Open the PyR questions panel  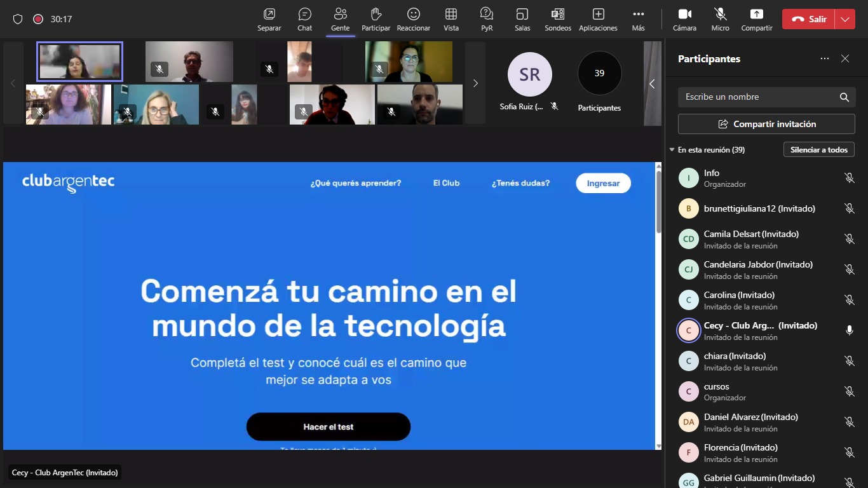[x=487, y=19]
